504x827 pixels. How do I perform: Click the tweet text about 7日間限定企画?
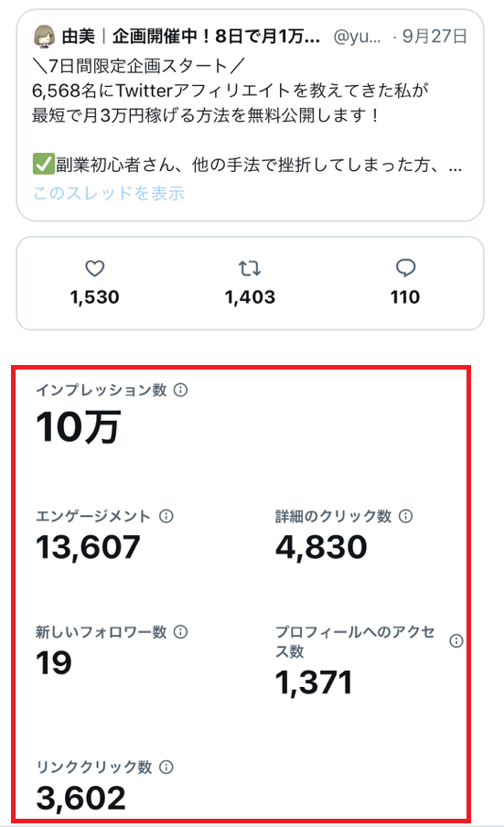(247, 116)
